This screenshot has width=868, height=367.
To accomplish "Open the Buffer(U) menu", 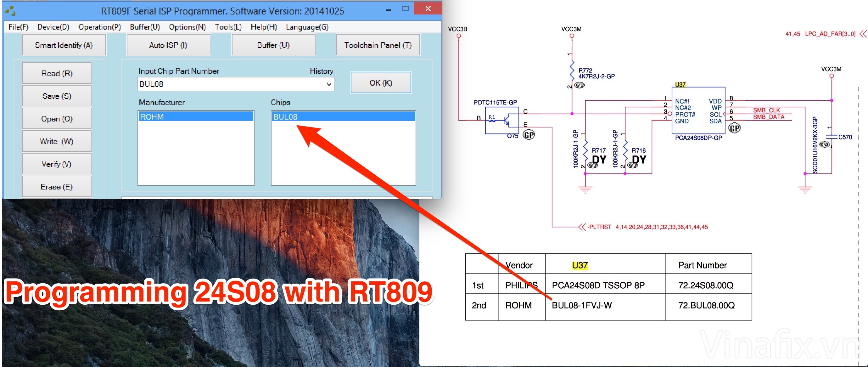I will pyautogui.click(x=145, y=27).
